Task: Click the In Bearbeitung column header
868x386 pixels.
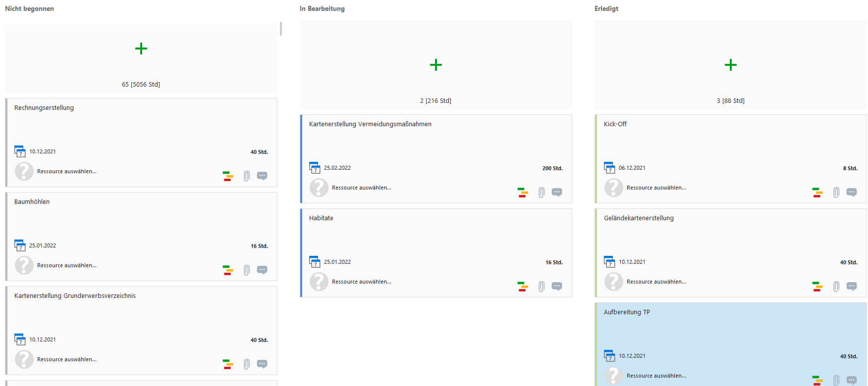Action: [322, 8]
